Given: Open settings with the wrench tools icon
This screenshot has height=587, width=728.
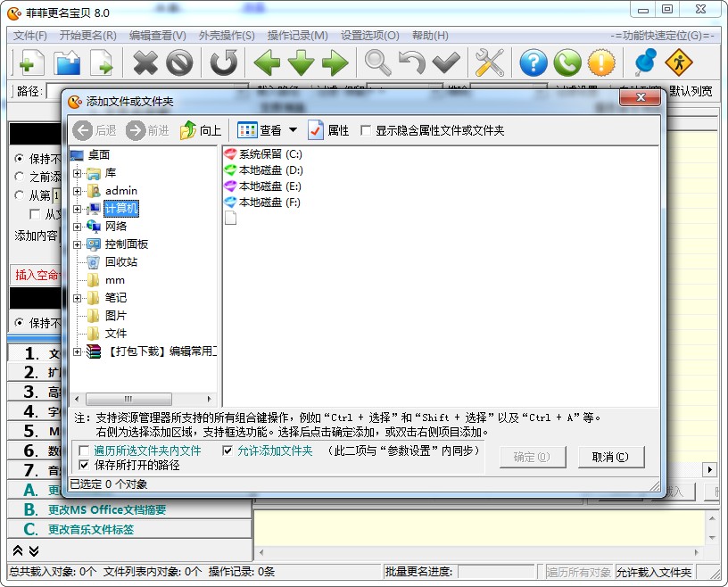Looking at the screenshot, I should click(490, 62).
